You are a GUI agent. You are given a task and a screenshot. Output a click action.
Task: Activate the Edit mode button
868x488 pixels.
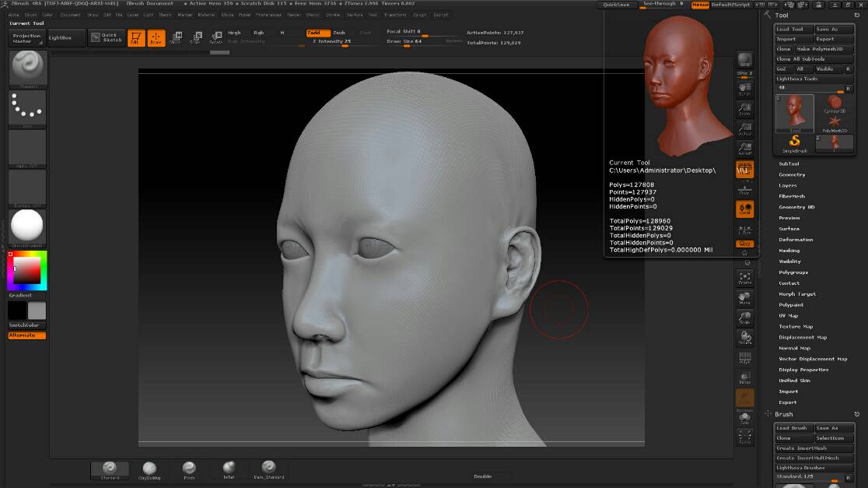point(136,38)
